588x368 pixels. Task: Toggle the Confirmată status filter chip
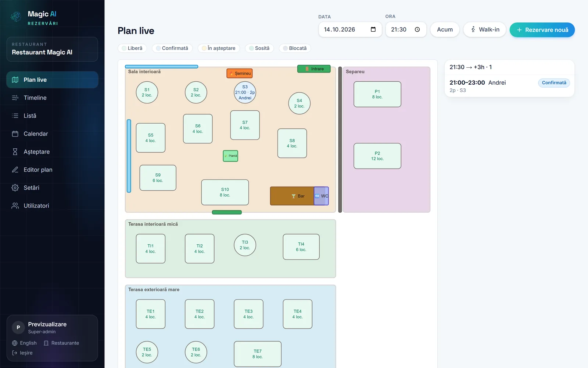point(172,48)
